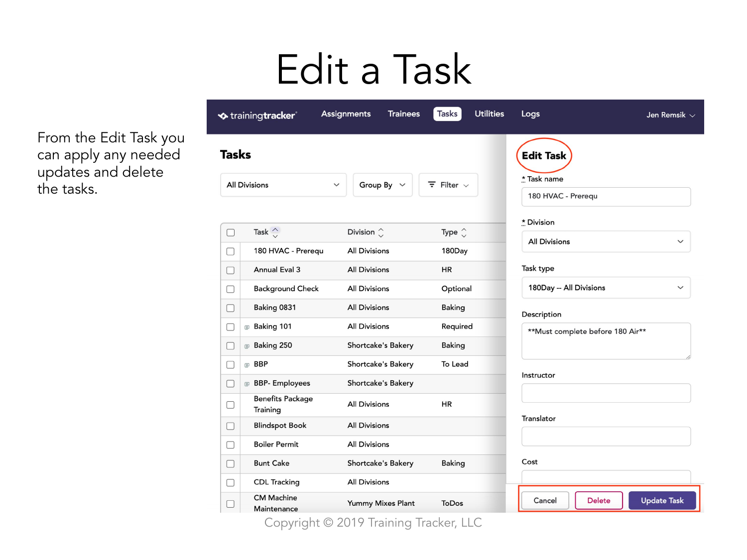This screenshot has width=747, height=560.
Task: Click the Delete button
Action: click(x=599, y=500)
